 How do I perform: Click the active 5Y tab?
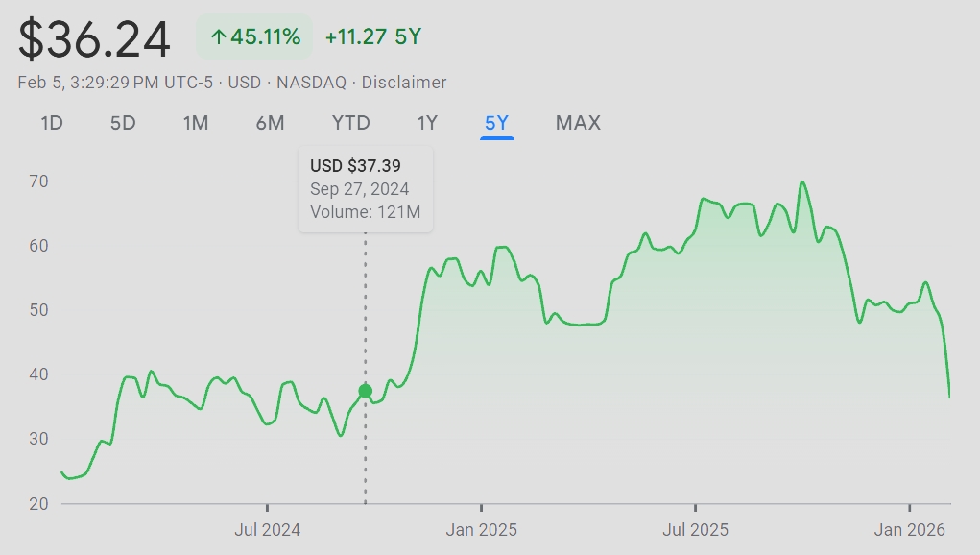496,123
